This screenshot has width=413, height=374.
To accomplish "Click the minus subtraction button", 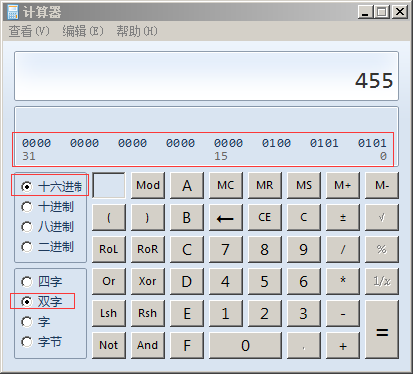I will (x=343, y=313).
